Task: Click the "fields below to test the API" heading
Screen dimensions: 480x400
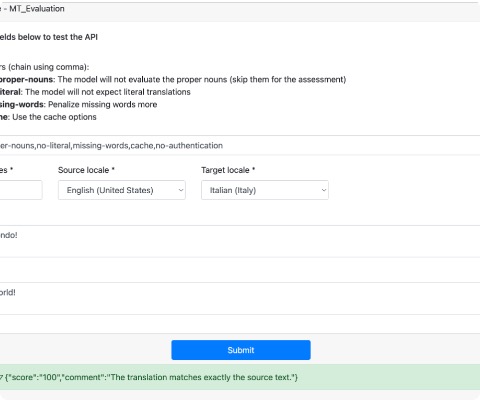Action: [49, 37]
